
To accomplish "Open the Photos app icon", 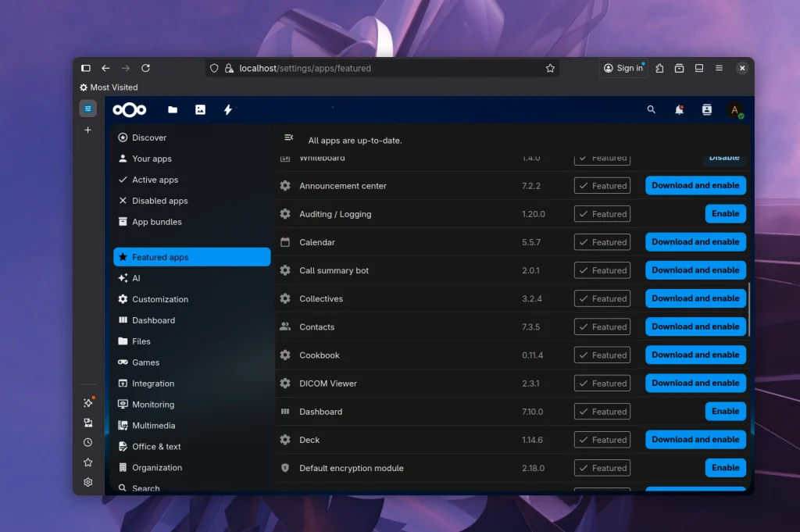I will (200, 109).
